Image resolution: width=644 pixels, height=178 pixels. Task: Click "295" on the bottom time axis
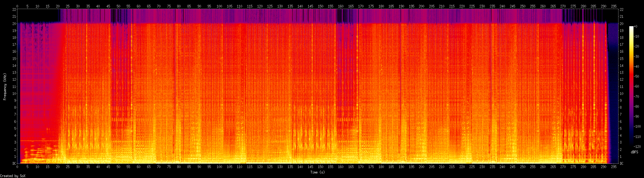(x=614, y=167)
